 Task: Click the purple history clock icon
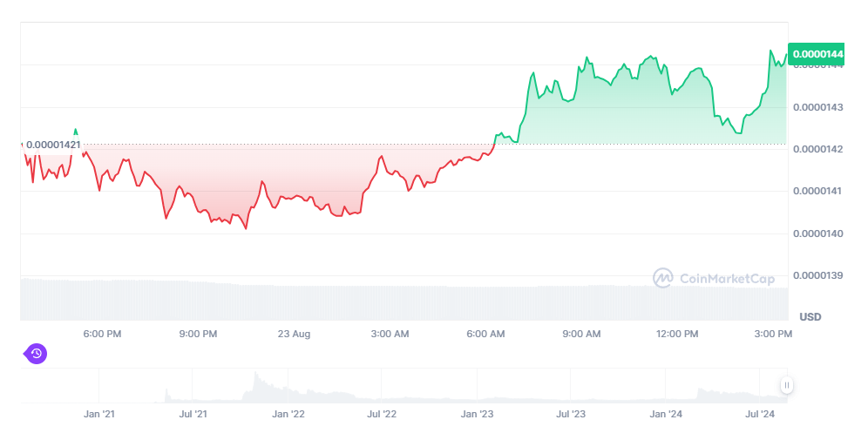[x=36, y=353]
